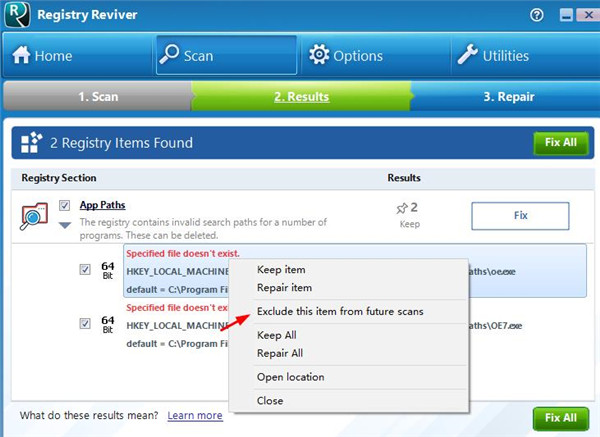
Task: Open help via question mark icon
Action: point(536,15)
